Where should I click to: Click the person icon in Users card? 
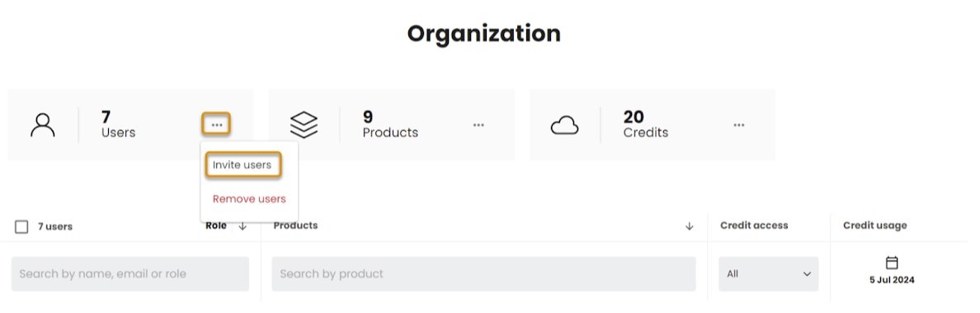point(43,126)
